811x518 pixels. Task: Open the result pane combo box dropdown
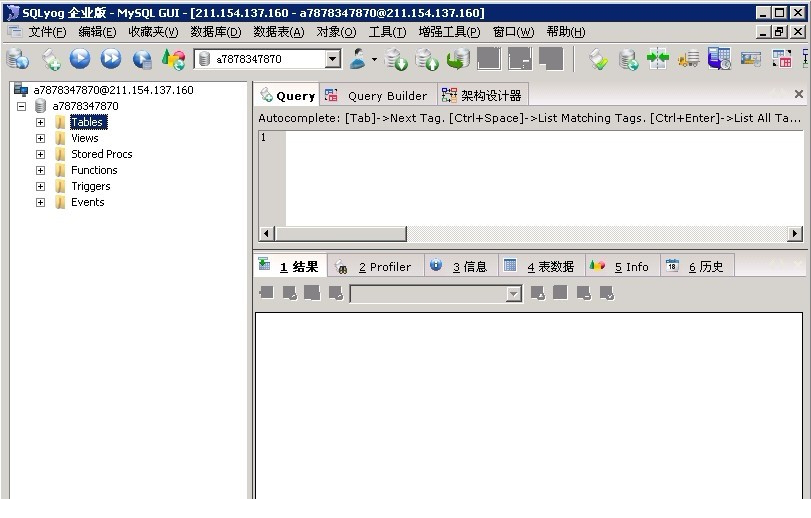click(513, 294)
